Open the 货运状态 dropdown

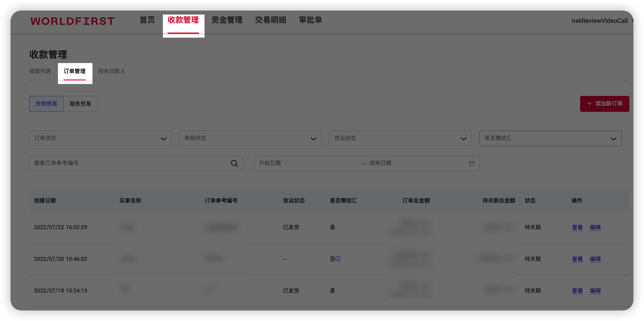click(400, 138)
